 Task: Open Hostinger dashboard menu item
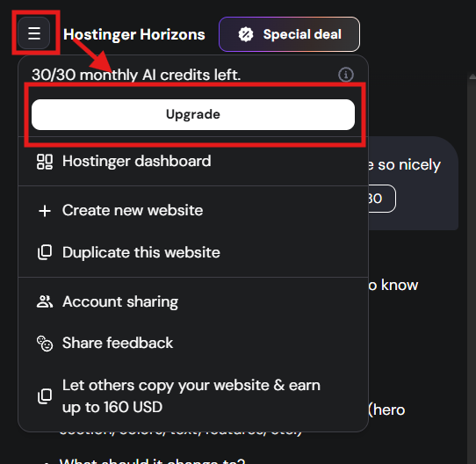pyautogui.click(x=193, y=161)
